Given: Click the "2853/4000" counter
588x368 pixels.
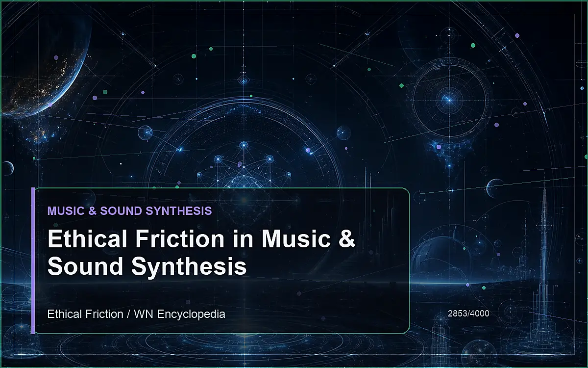Looking at the screenshot, I should [x=468, y=313].
